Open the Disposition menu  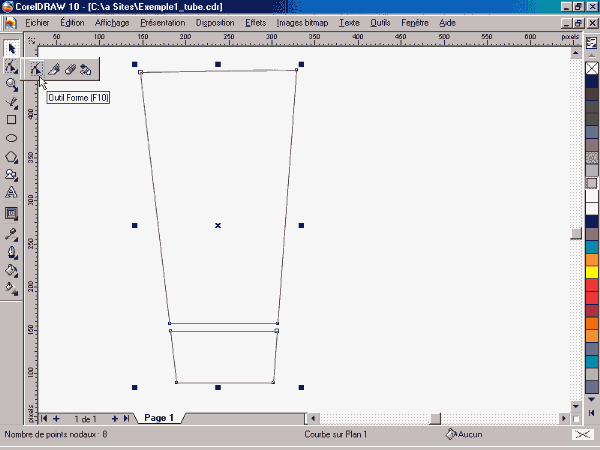click(x=215, y=23)
